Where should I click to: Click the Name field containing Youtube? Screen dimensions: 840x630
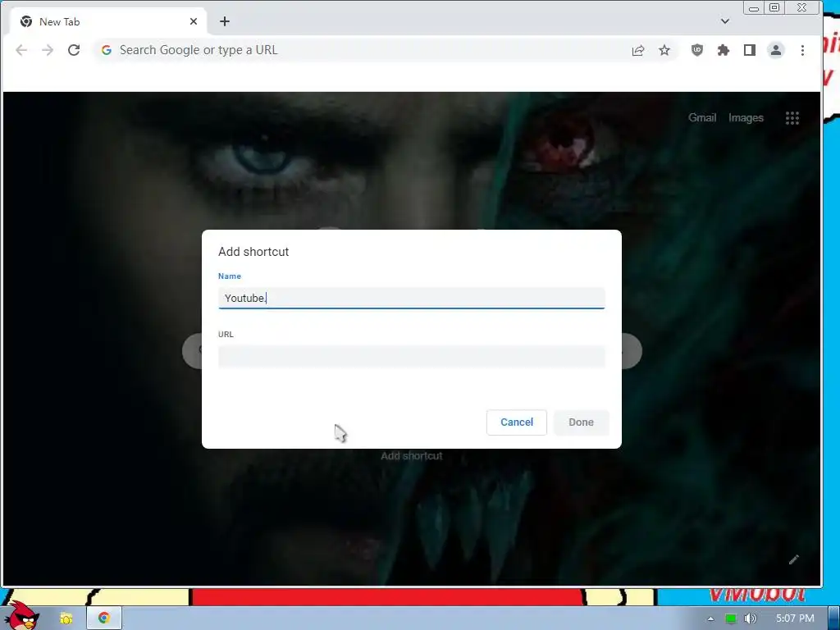coord(412,298)
